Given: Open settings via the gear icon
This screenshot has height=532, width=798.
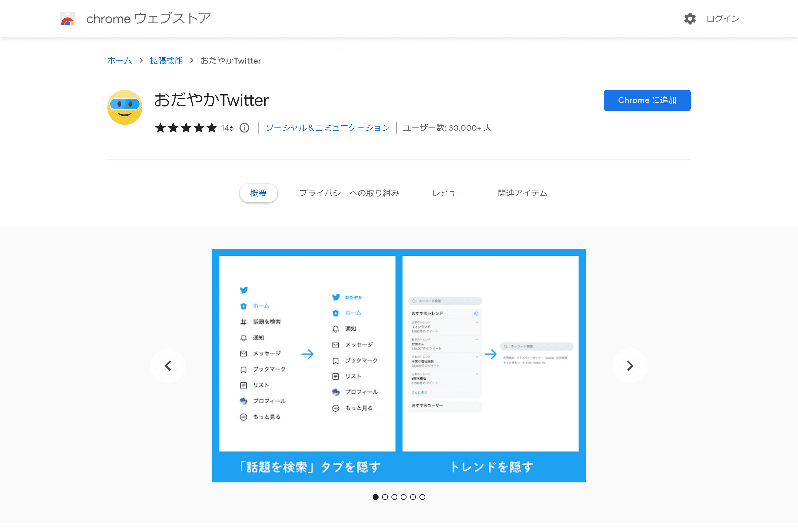Looking at the screenshot, I should click(x=690, y=19).
